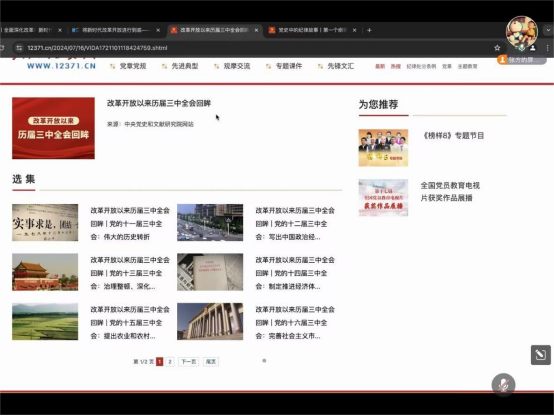The width and height of the screenshot is (554, 416).
Task: Open the 实事求是 thumbnail video
Action: (x=45, y=223)
